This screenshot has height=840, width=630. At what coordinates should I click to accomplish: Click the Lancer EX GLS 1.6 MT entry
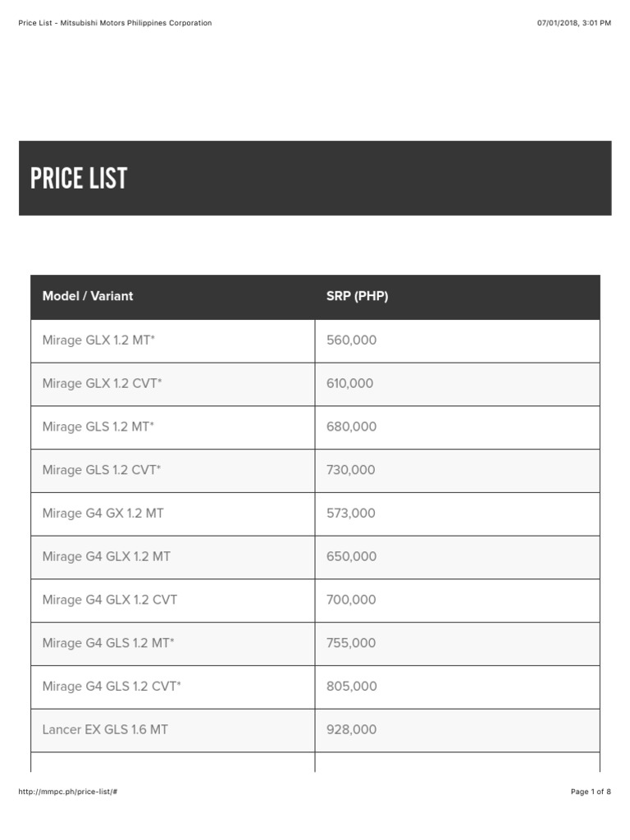click(105, 729)
